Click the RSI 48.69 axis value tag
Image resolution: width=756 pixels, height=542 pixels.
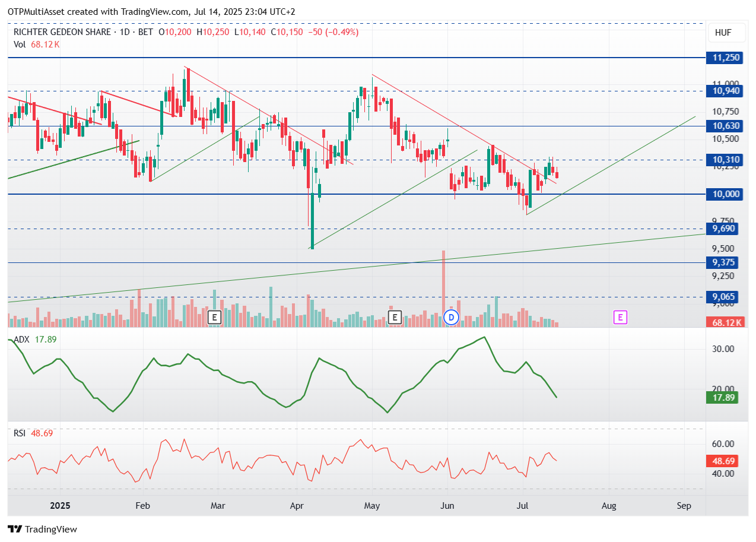click(722, 461)
